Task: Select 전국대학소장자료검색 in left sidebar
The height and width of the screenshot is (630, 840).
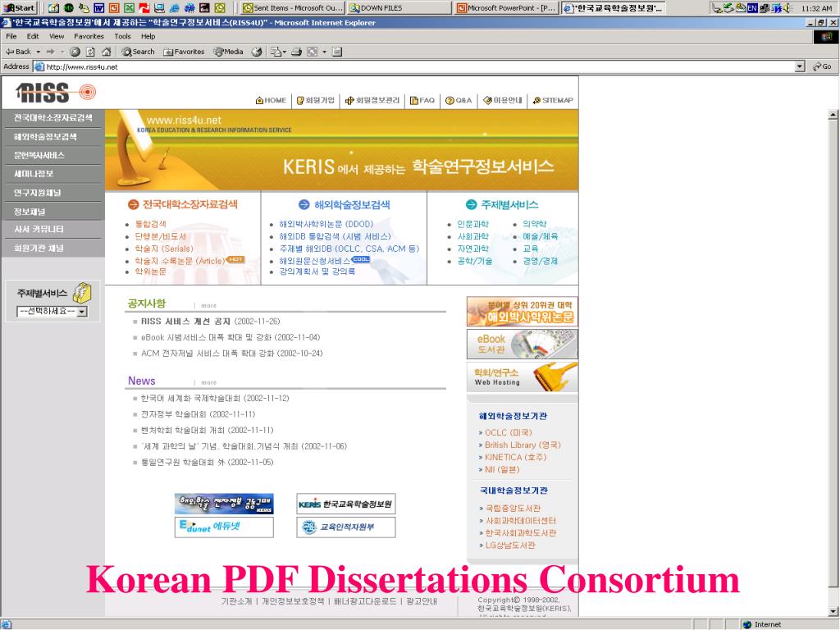Action: [52, 118]
